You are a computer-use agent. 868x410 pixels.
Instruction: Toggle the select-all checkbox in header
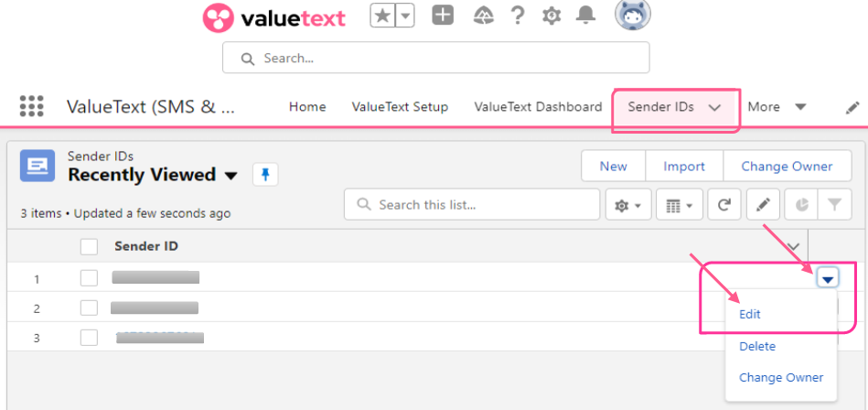pos(89,246)
